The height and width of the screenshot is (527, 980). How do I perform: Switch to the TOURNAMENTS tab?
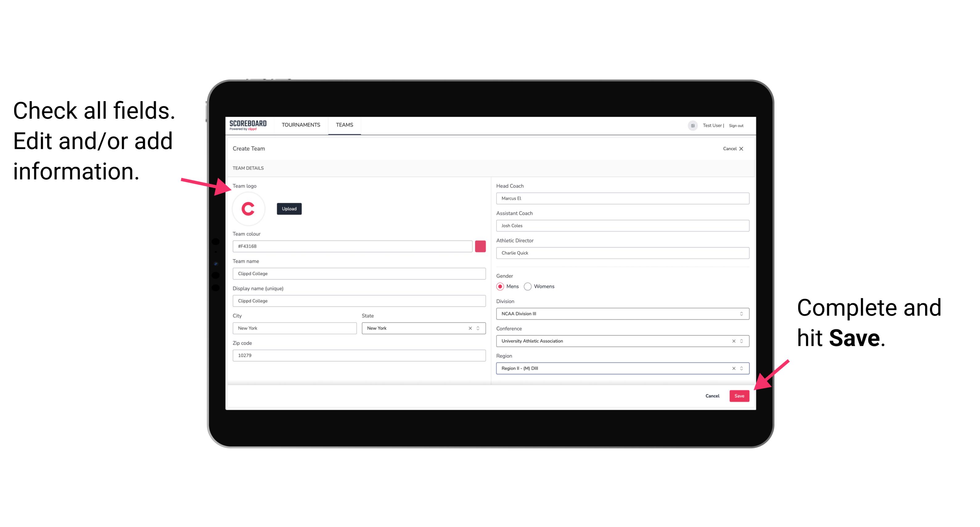(x=301, y=125)
